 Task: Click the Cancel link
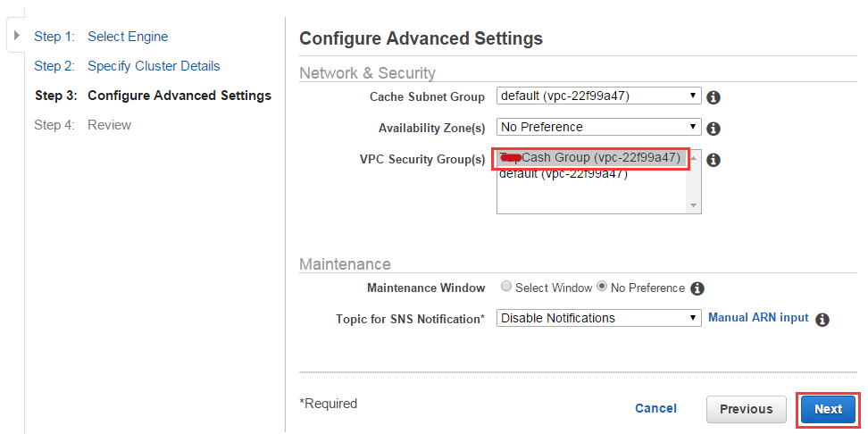coord(655,408)
